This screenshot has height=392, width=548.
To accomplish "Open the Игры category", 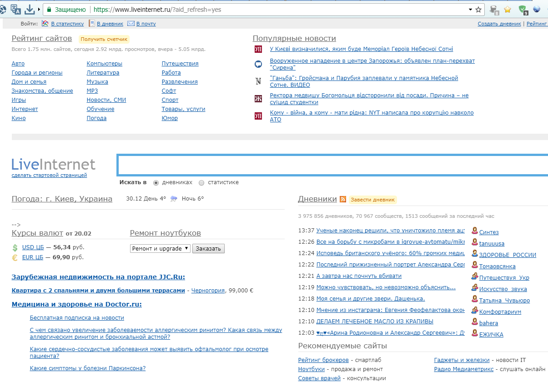I will pos(19,100).
